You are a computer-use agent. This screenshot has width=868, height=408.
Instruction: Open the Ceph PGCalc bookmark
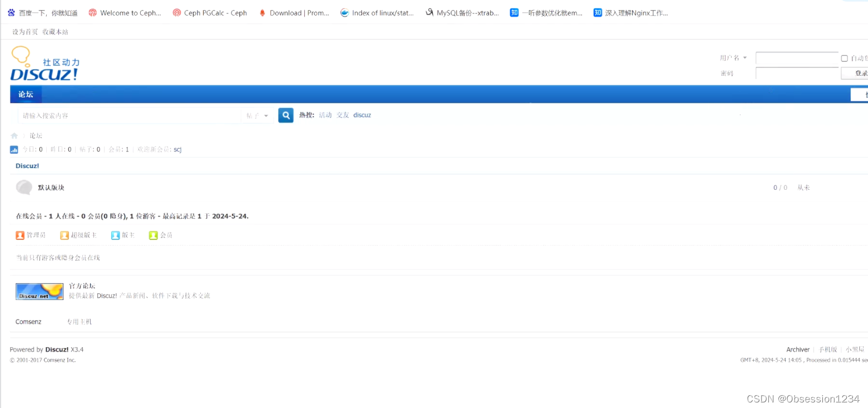coord(209,13)
